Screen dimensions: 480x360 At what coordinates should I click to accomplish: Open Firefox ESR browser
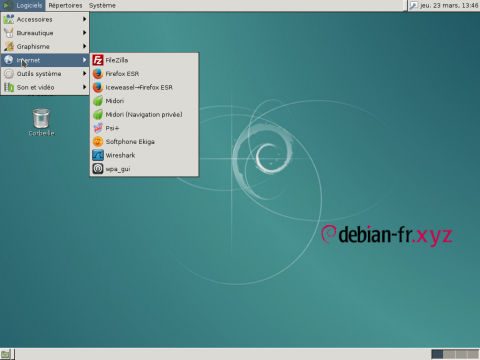[x=144, y=74]
